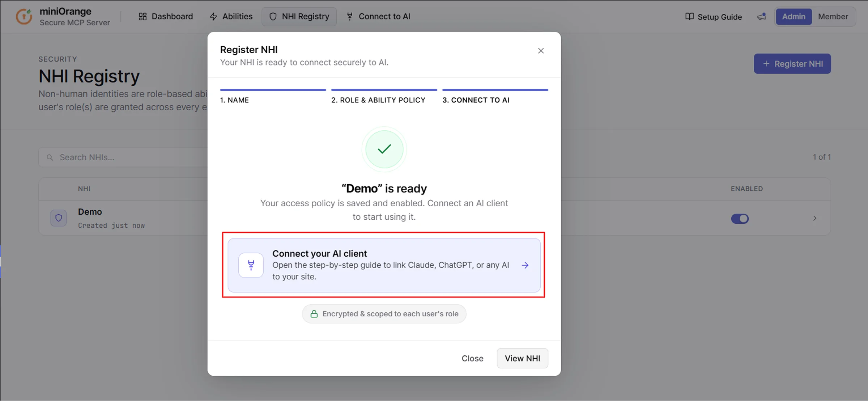Click the Close button in dialog footer
This screenshot has height=401, width=868.
(x=472, y=358)
